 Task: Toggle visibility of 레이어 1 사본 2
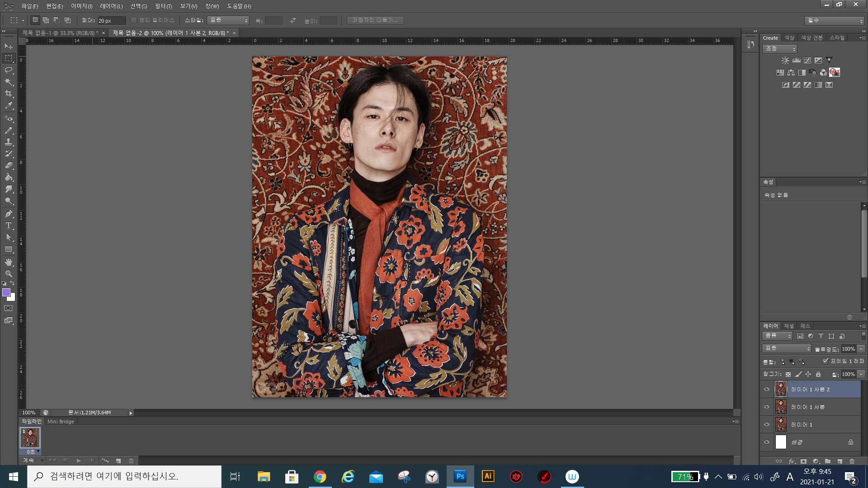767,389
